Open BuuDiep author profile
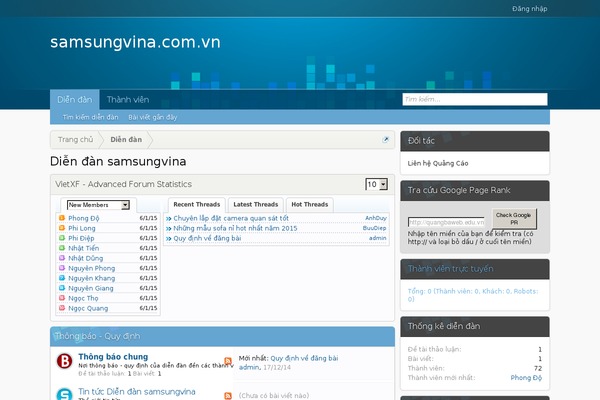 pyautogui.click(x=374, y=228)
